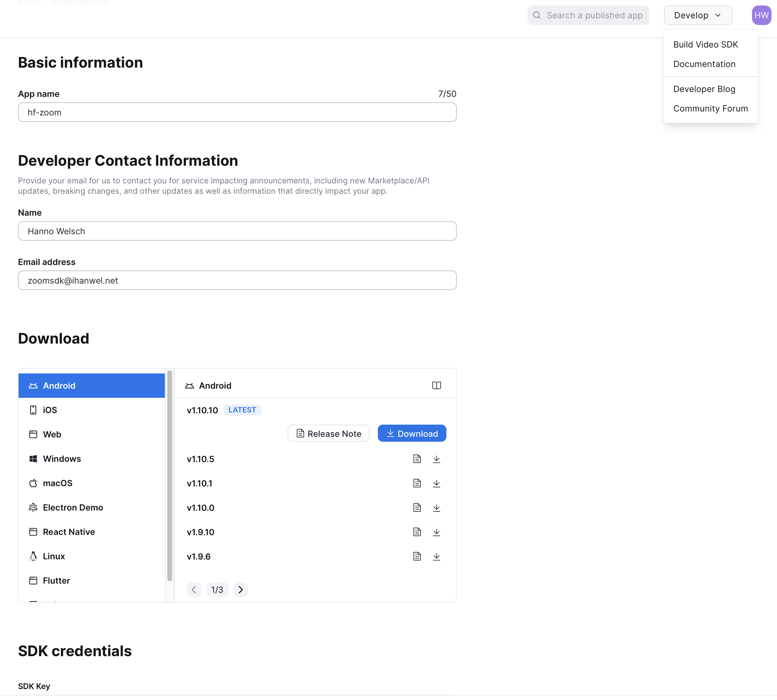Open release note icon for v1.9.6

coord(417,556)
